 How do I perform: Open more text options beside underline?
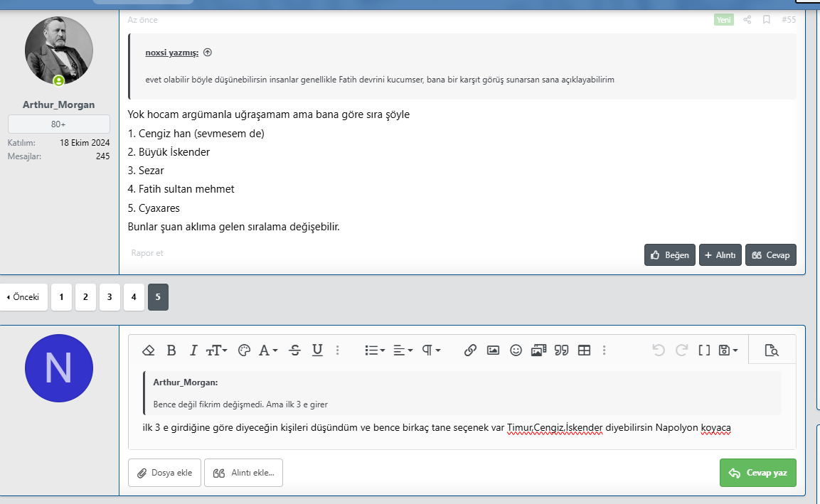click(x=337, y=350)
